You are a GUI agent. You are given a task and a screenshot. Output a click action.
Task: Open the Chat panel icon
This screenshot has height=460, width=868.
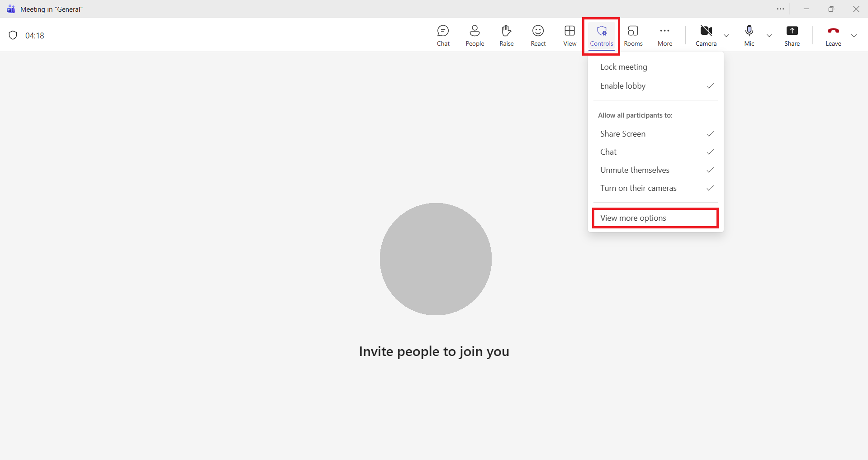click(x=443, y=35)
